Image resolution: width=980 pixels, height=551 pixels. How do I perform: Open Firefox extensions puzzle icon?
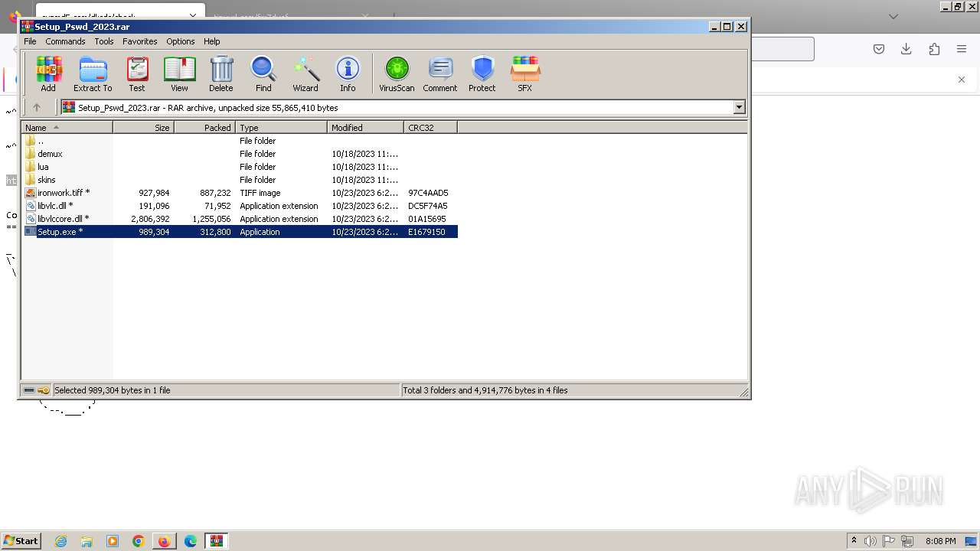pyautogui.click(x=934, y=49)
